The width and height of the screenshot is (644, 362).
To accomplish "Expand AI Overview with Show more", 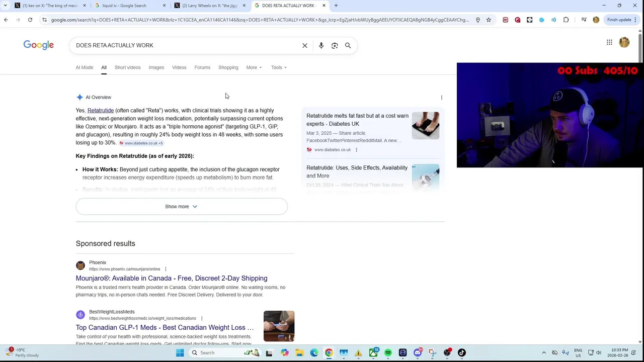I will [x=182, y=207].
